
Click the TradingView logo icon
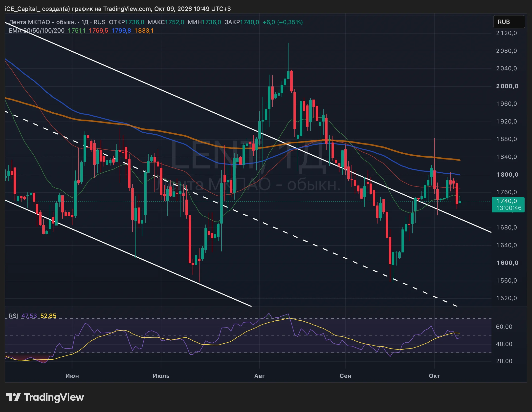pos(13,397)
